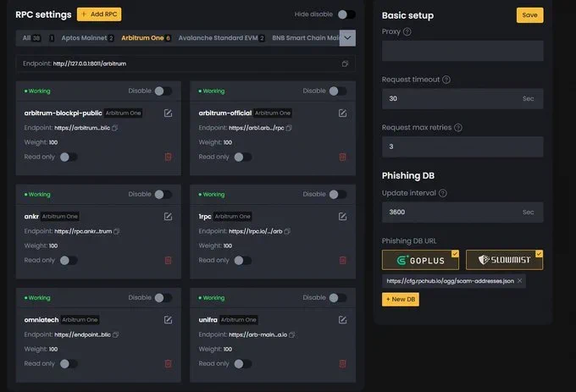The width and height of the screenshot is (576, 392).
Task: Copy the main arbitrum endpoint URL
Action: click(345, 63)
